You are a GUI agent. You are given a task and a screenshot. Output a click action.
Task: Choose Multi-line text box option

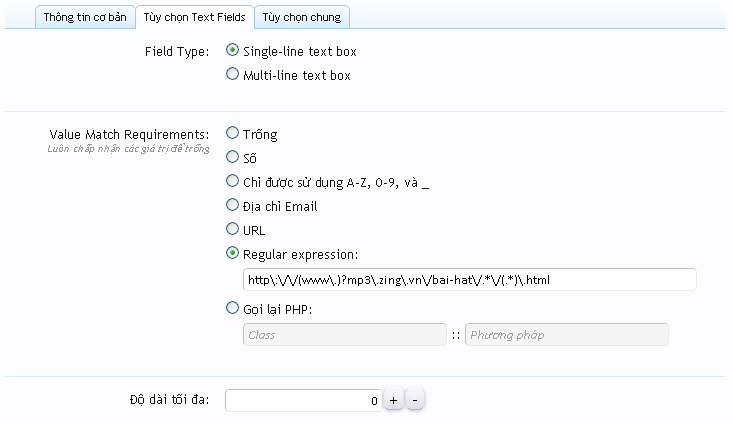point(232,74)
